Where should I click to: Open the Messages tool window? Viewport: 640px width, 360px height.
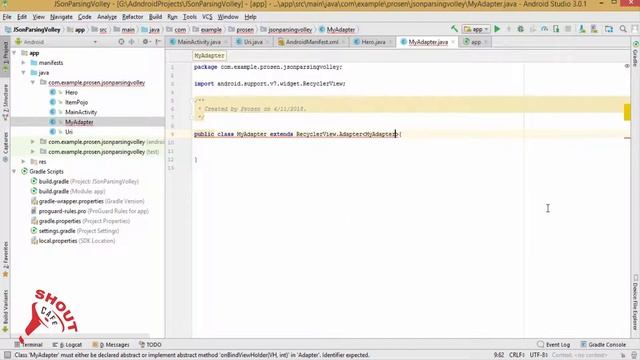click(111, 344)
